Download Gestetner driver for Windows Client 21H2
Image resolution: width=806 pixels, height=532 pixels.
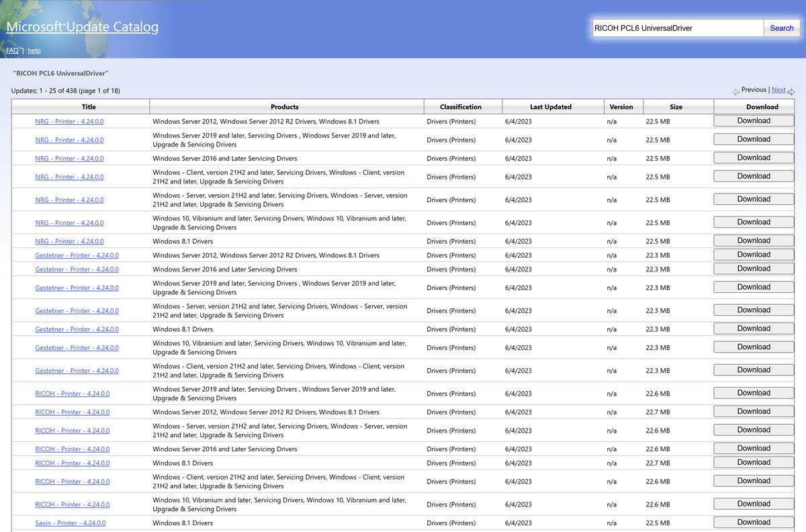click(x=754, y=370)
